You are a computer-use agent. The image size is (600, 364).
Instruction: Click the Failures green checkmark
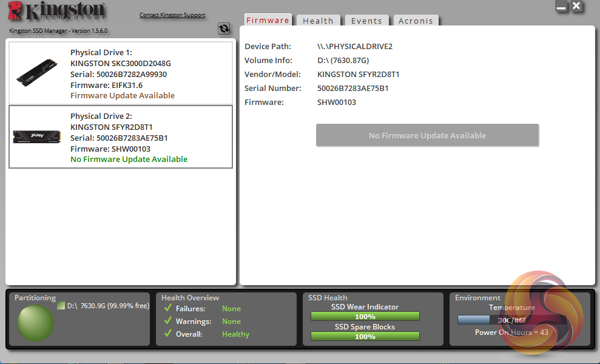[167, 308]
